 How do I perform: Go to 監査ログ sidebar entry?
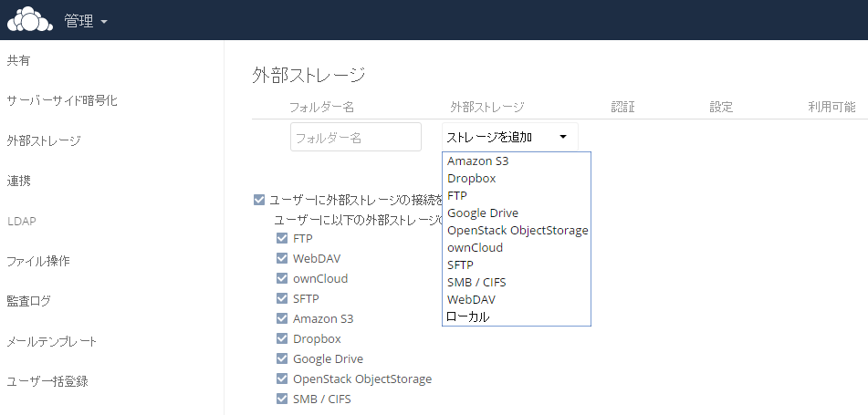pyautogui.click(x=29, y=301)
